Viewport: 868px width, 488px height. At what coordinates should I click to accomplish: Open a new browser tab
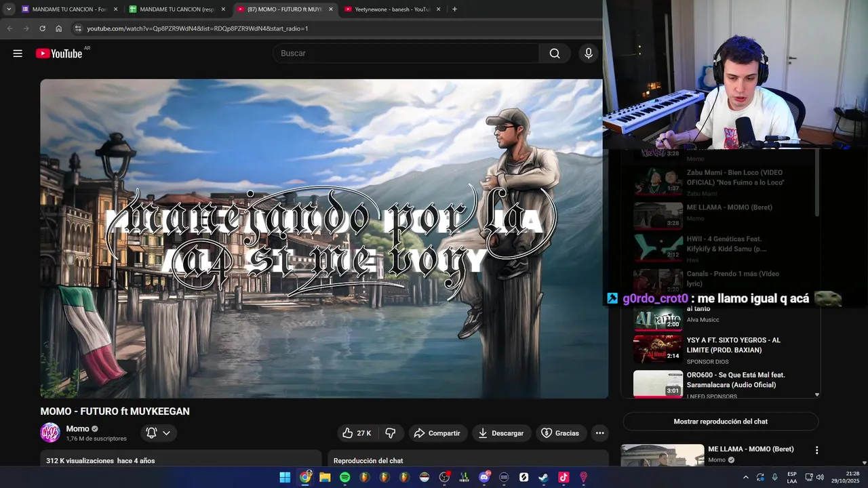[454, 9]
